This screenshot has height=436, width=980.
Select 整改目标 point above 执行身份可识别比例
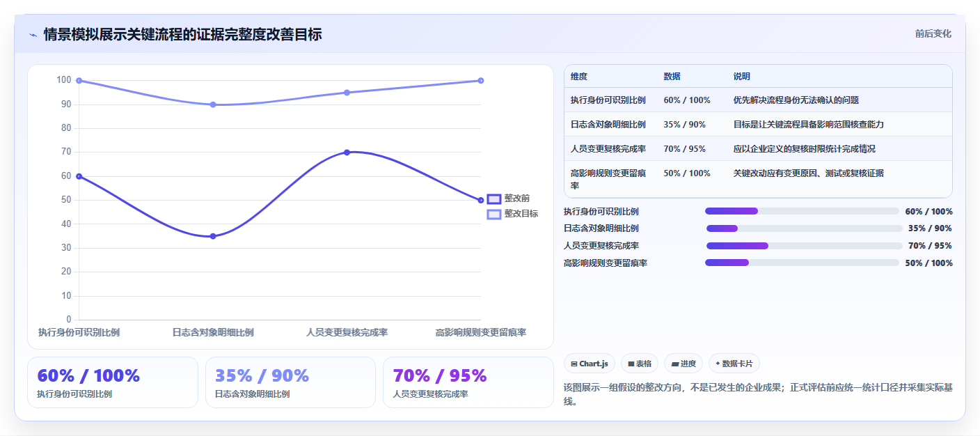coord(79,81)
